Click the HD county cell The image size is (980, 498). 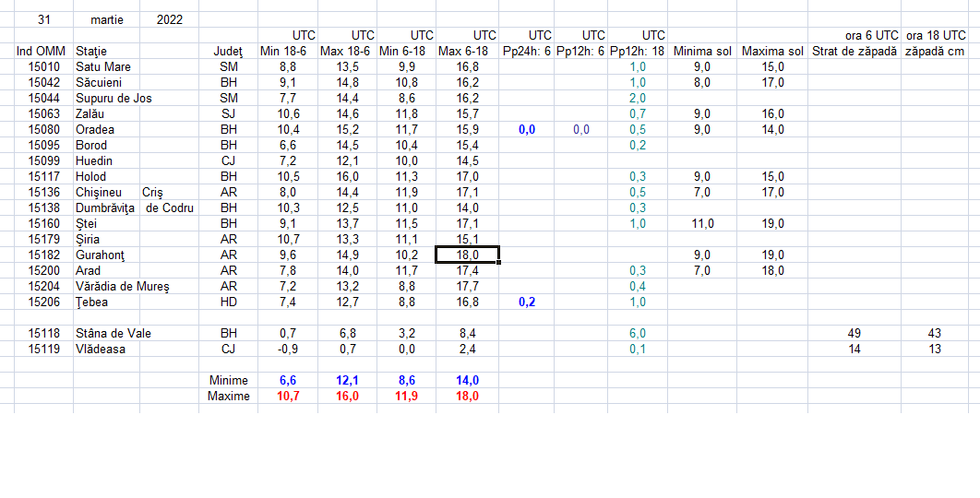pos(228,302)
